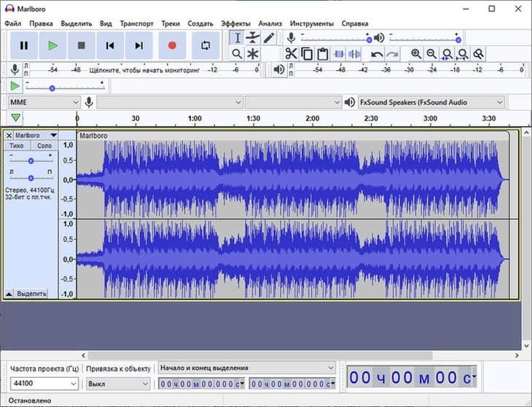The image size is (532, 407).
Task: Click the Undo arrow icon
Action: pyautogui.click(x=377, y=54)
